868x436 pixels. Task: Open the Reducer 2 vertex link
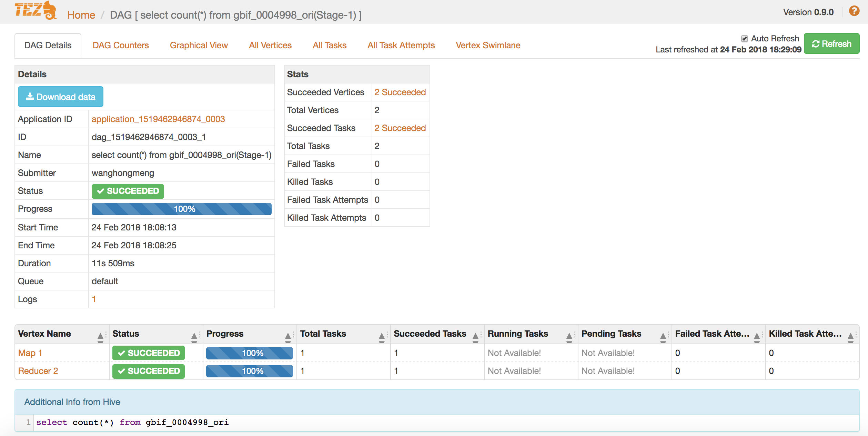(38, 371)
